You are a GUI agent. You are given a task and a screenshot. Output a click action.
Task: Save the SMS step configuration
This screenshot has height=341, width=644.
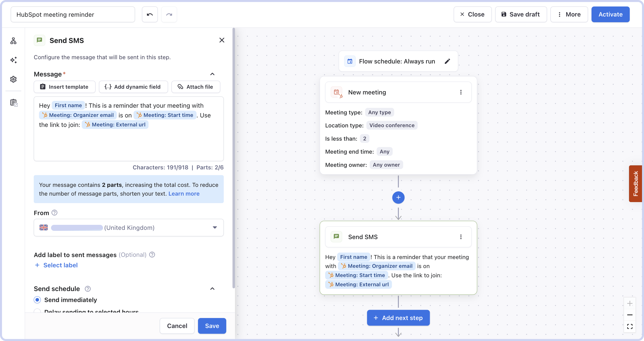click(212, 326)
